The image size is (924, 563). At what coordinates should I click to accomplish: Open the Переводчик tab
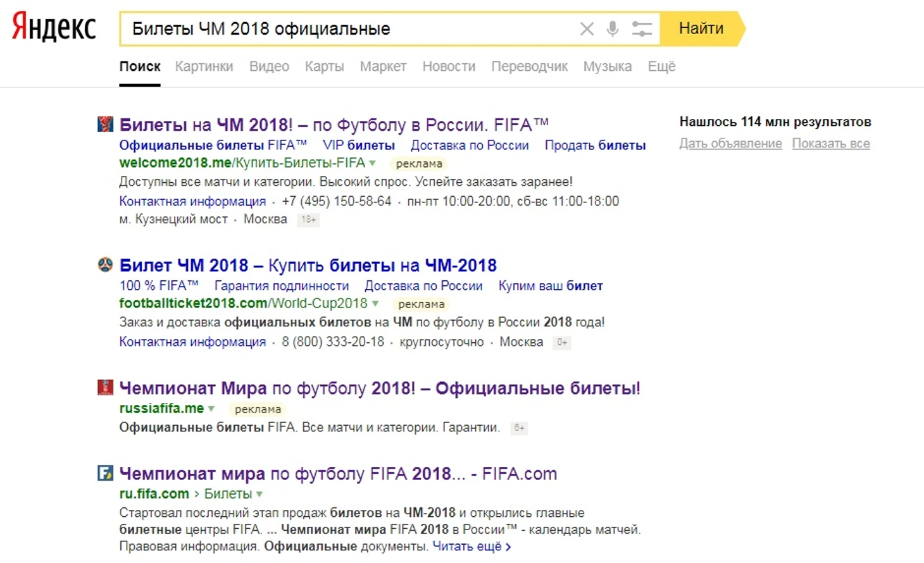(529, 66)
